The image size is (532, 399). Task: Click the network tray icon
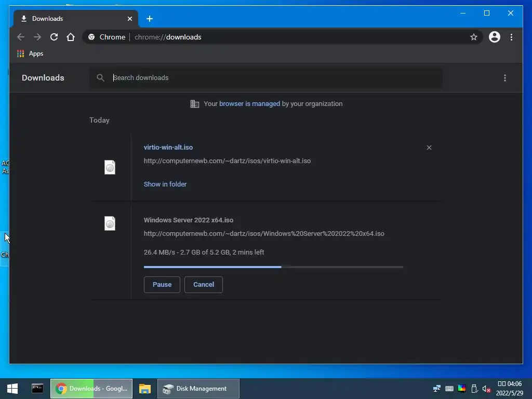tap(437, 389)
